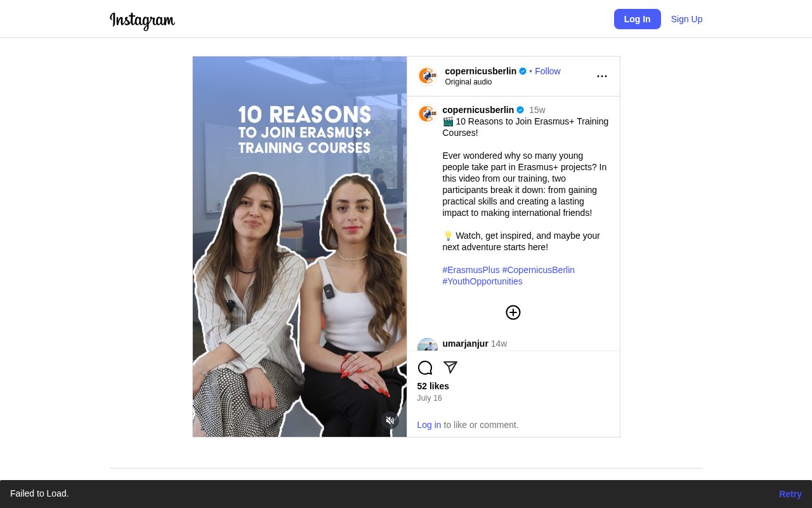Screen dimensions: 812x508
Task: Open the #CopernicusBerlin hashtag
Action: pos(538,270)
